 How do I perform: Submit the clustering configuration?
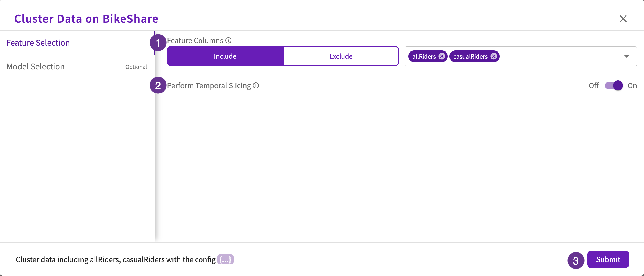pos(608,259)
